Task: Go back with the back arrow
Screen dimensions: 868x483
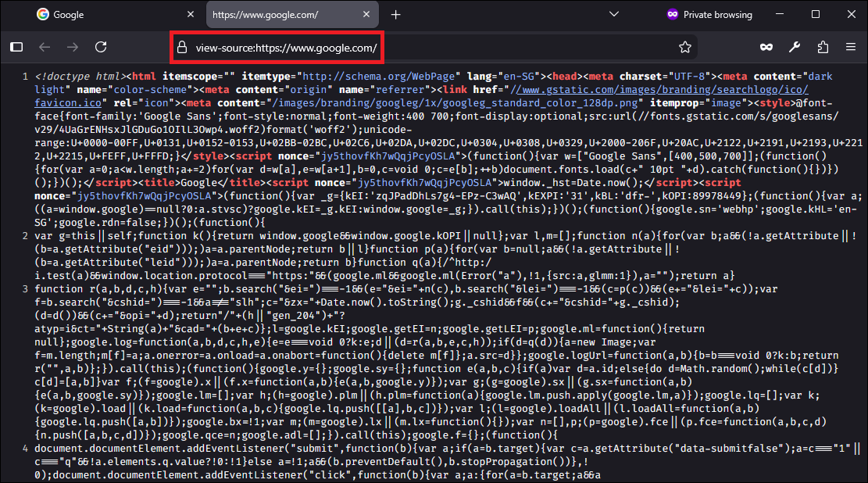Action: 45,47
